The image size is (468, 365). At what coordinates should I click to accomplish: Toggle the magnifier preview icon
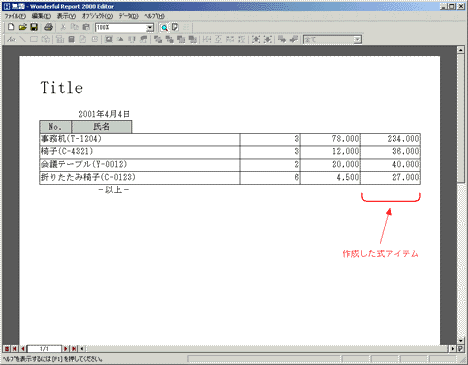(x=164, y=28)
